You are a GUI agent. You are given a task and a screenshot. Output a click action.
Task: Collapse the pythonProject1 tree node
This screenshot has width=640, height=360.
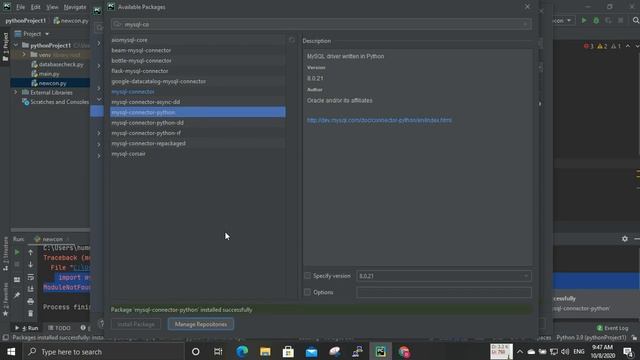[16, 45]
